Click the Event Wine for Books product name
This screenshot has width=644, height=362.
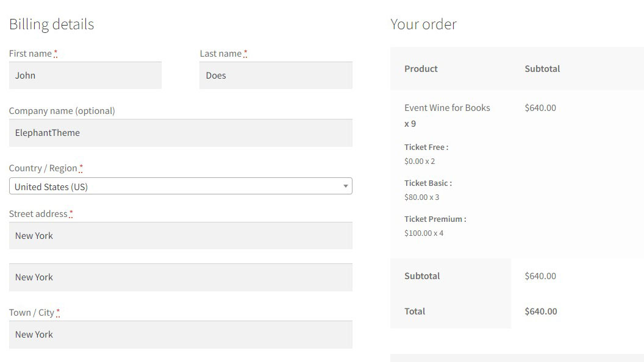(x=447, y=108)
